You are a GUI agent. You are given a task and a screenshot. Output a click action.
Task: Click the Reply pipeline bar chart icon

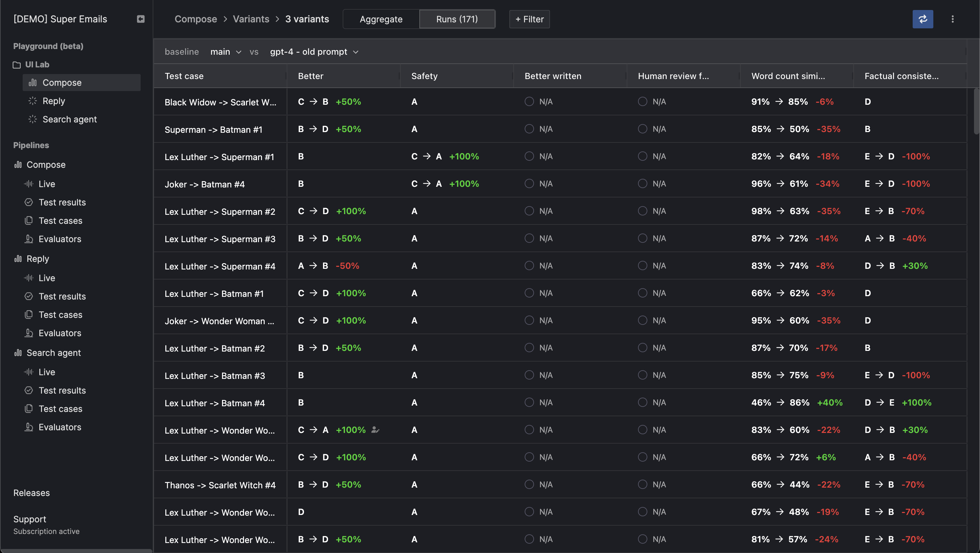click(x=18, y=258)
